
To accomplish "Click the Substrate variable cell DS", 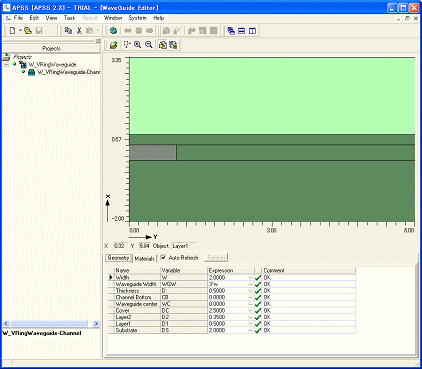I will coord(184,330).
